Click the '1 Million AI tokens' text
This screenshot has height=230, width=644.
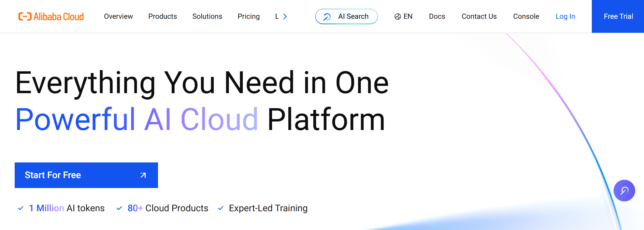pos(67,208)
